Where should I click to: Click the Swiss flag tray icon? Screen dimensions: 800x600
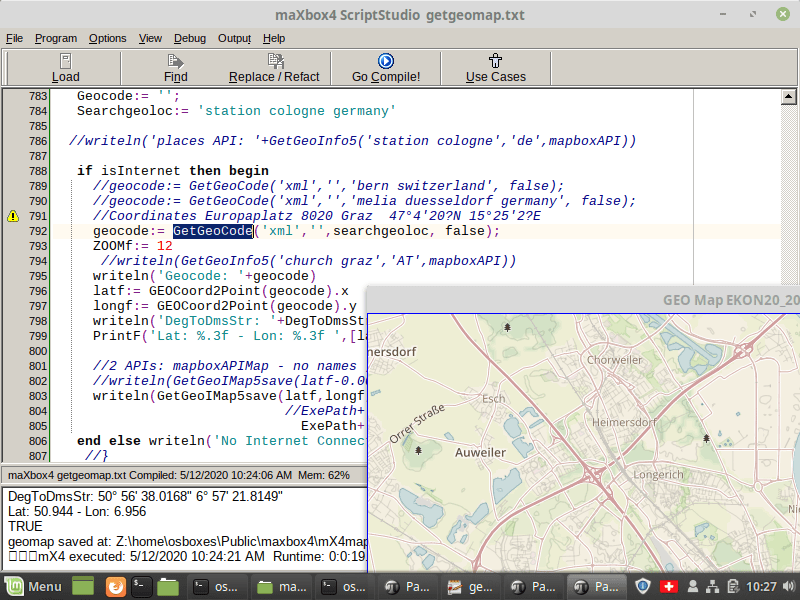(x=670, y=587)
